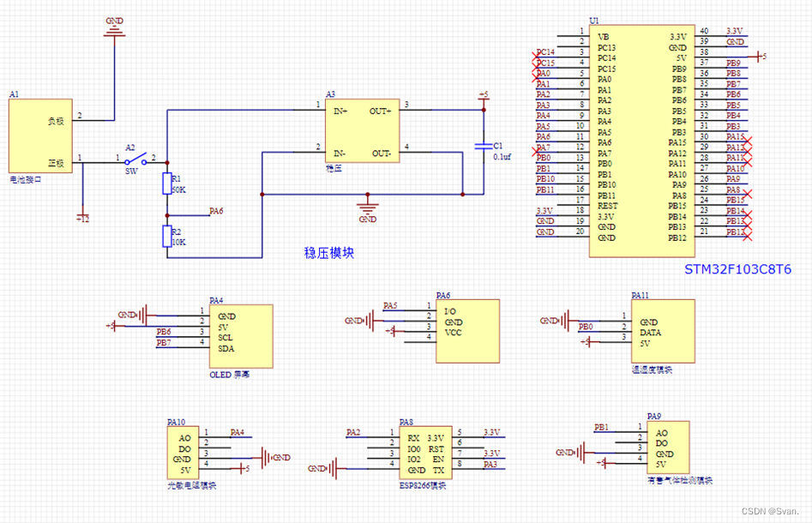Click the +5 symbol on 温湿度模块 5V pin
Screen dimensions: 812x523
point(589,342)
